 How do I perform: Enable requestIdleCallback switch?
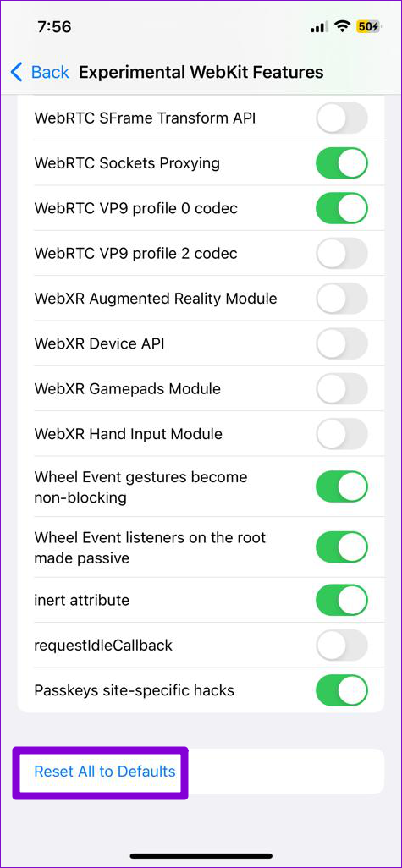tap(342, 646)
